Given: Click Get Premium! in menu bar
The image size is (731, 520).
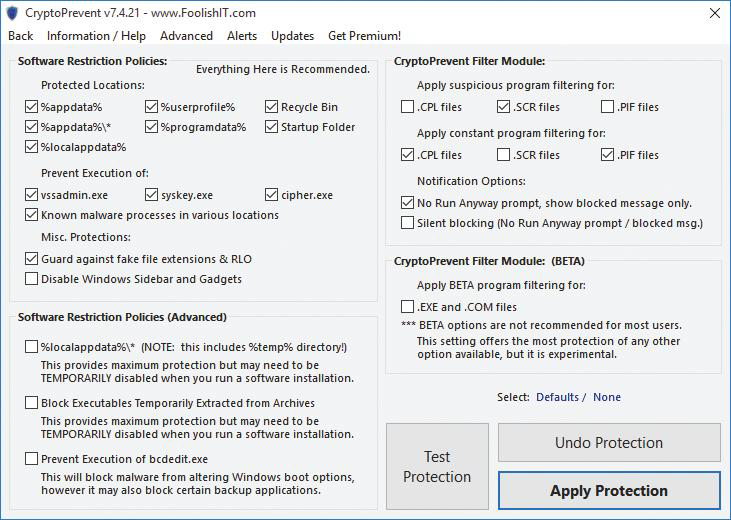Looking at the screenshot, I should tap(364, 36).
